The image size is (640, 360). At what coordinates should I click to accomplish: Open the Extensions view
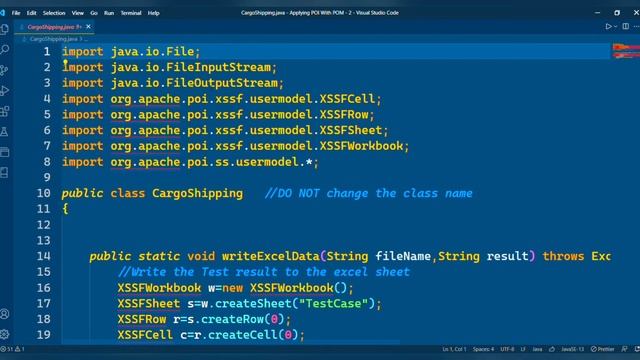(4, 111)
